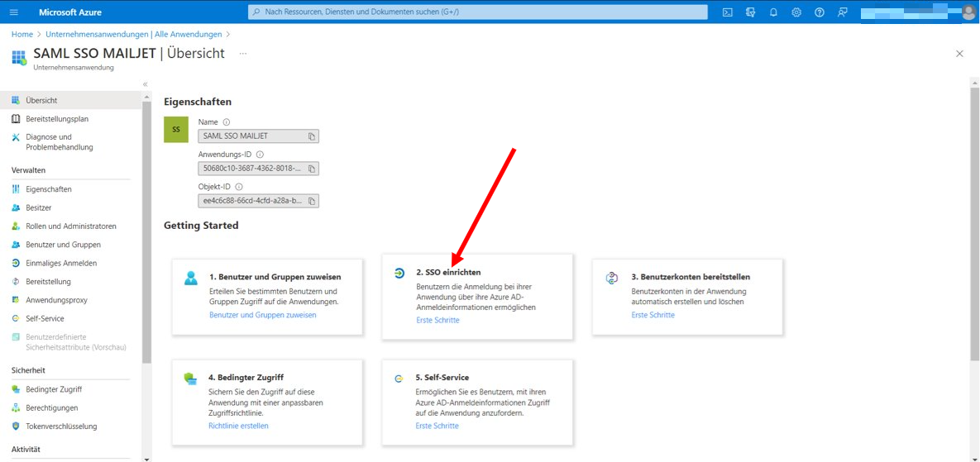Click the Objekt-ID text field
Image resolution: width=980 pixels, height=462 pixels.
[258, 201]
